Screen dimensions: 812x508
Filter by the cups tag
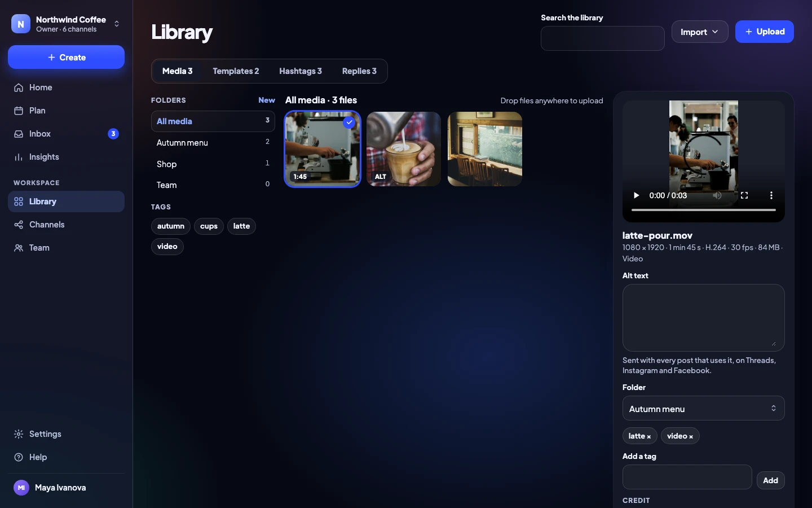point(209,226)
